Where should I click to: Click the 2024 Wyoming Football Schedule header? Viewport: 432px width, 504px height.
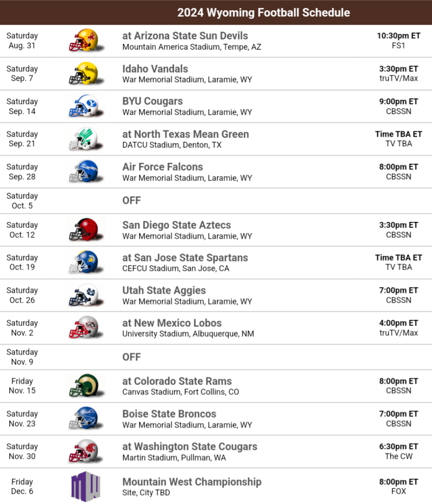264,13
